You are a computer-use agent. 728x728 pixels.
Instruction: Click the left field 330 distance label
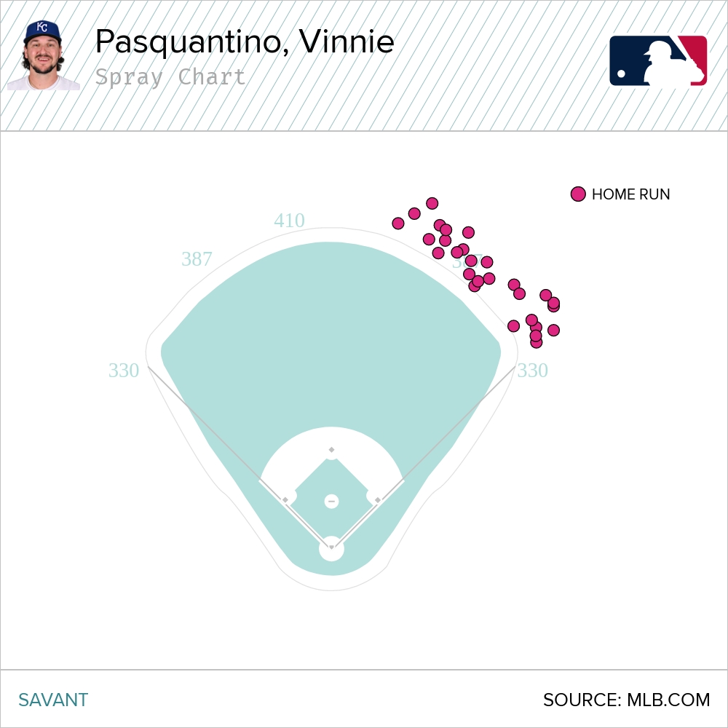(124, 371)
